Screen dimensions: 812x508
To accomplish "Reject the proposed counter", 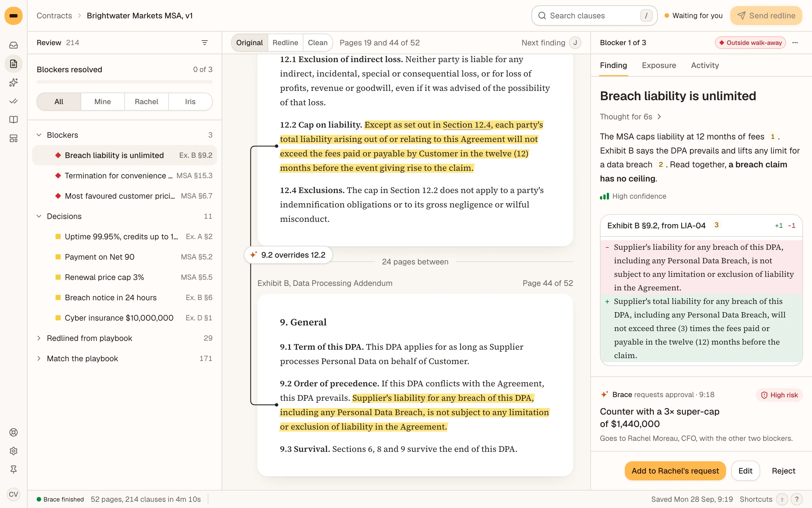I will coord(784,471).
